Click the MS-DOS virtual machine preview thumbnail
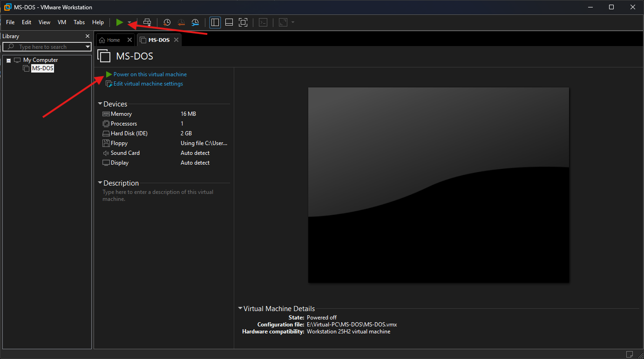 [438, 185]
